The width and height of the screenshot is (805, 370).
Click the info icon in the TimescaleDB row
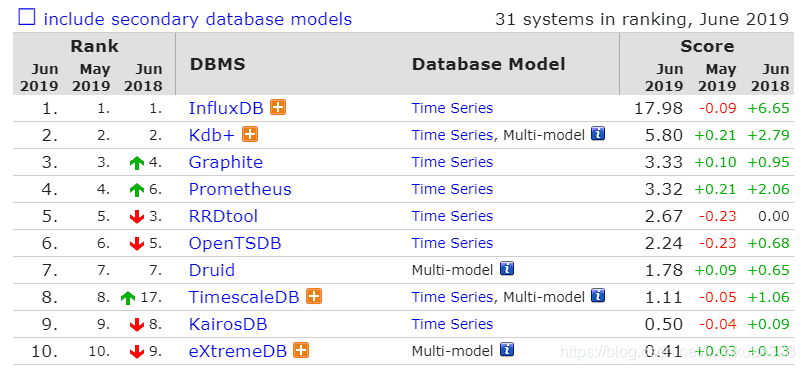point(598,296)
